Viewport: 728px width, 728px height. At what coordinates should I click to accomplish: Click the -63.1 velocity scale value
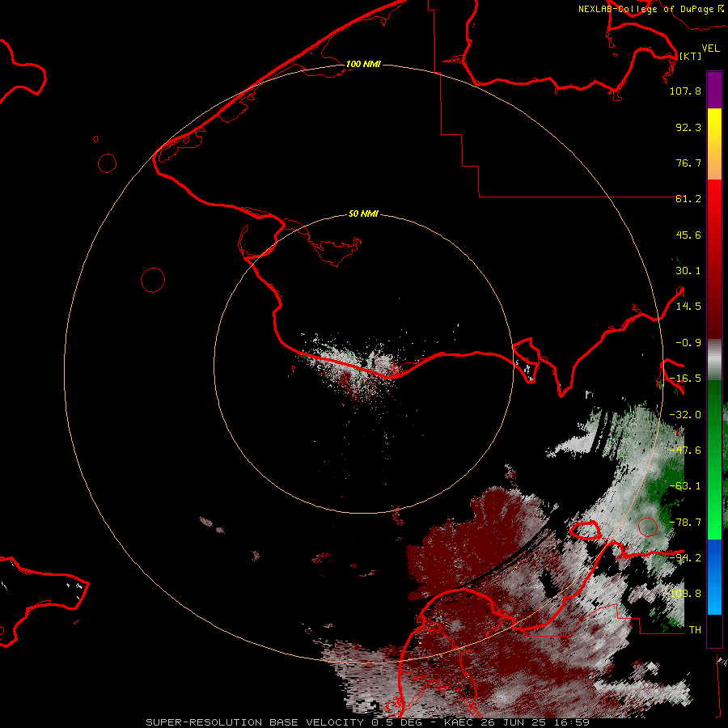coord(685,486)
